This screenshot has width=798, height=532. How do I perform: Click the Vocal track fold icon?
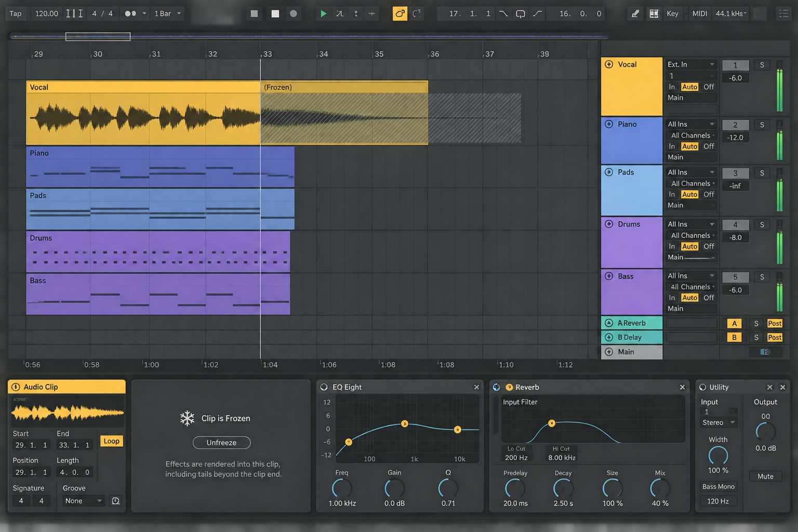pyautogui.click(x=609, y=64)
